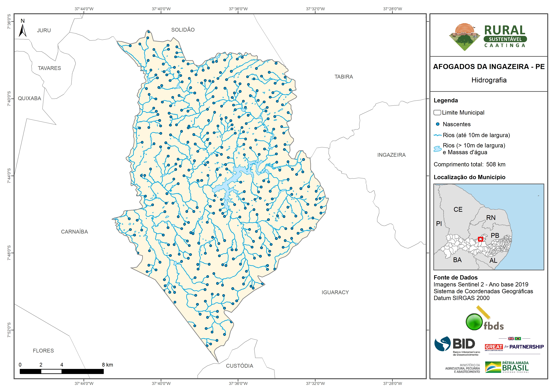The height and width of the screenshot is (392, 555).
Task: Click the Rios até 10m line symbol
Action: (x=437, y=135)
